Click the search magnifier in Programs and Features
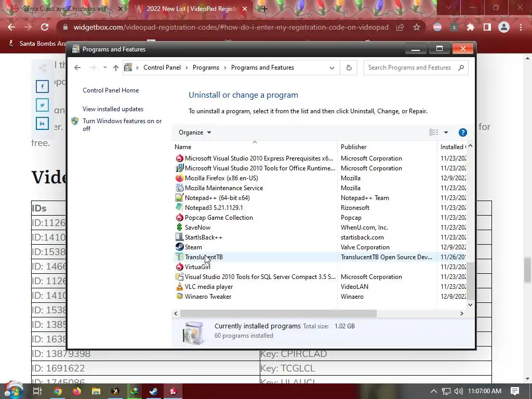This screenshot has width=532, height=399. (461, 68)
